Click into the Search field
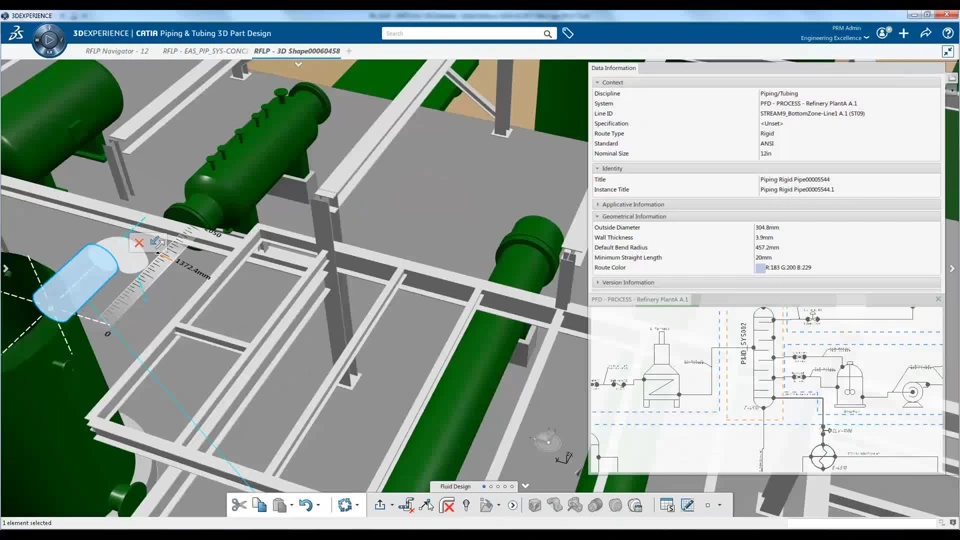 [462, 33]
